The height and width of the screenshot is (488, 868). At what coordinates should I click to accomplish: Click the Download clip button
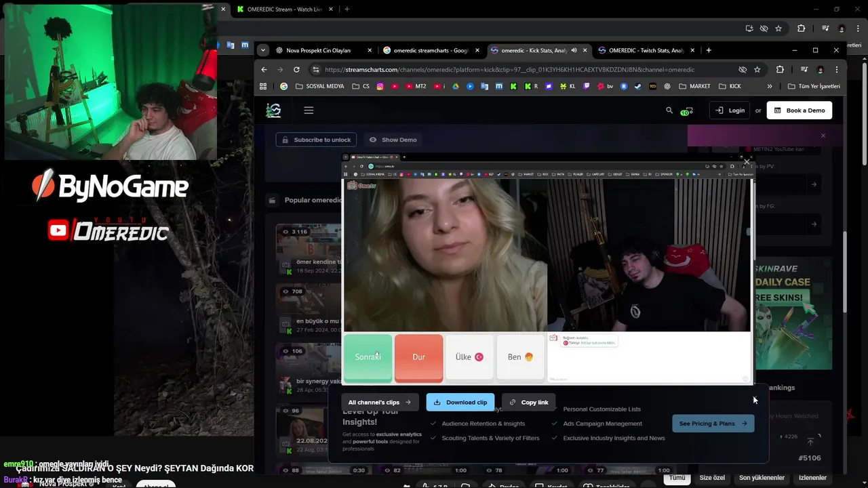click(x=460, y=402)
